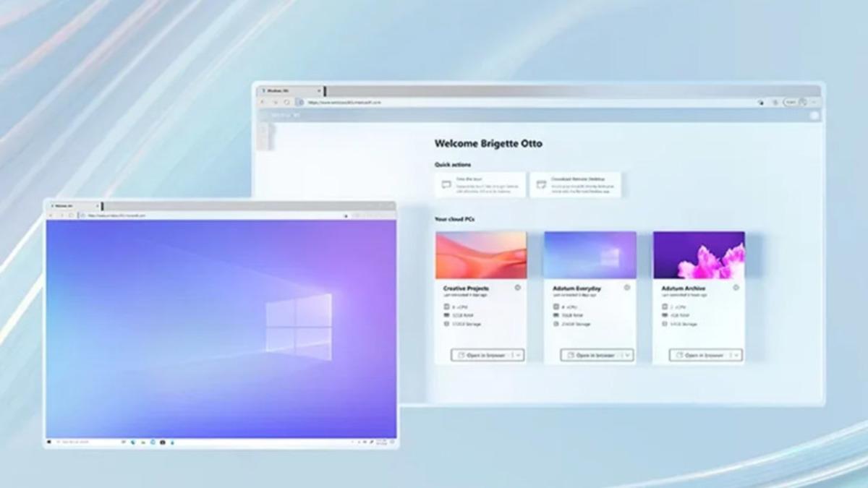The image size is (868, 488).
Task: Click the Adatum Archive pink crystal thumbnail
Action: point(699,255)
